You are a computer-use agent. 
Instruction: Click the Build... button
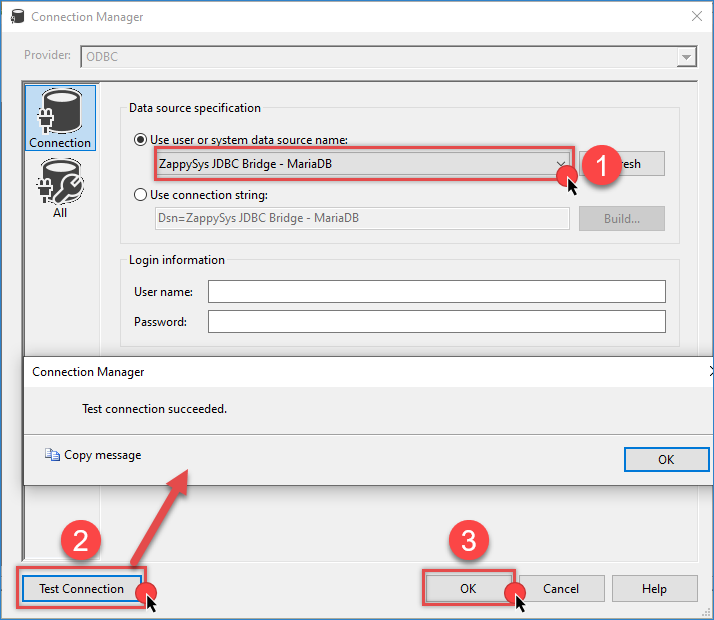click(621, 219)
